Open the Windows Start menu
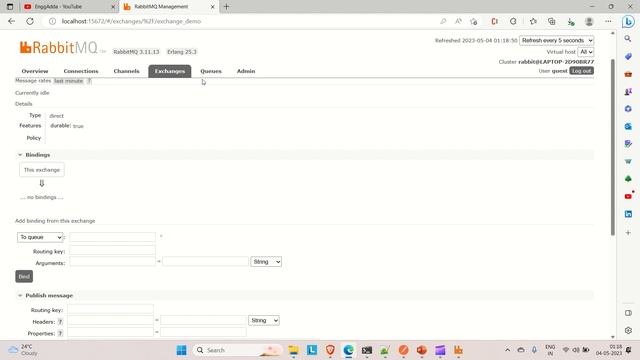640x360 pixels. coord(181,350)
